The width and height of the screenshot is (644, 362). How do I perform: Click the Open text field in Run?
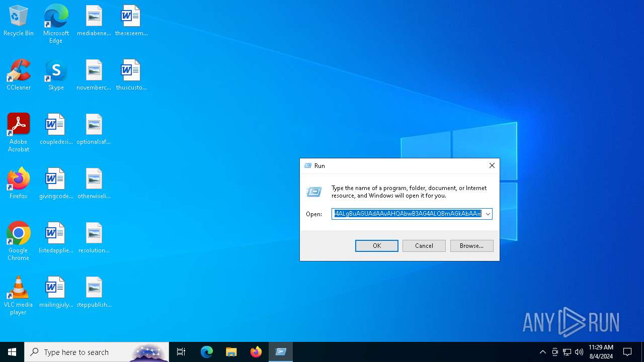pos(408,214)
